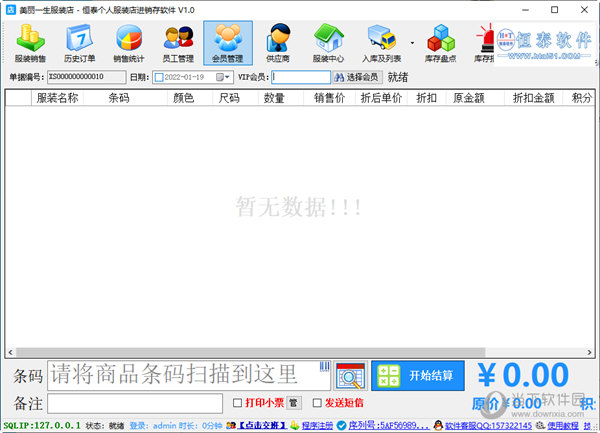600x433 pixels.
Task: Click the 使用教程 tutorial link
Action: pyautogui.click(x=562, y=425)
